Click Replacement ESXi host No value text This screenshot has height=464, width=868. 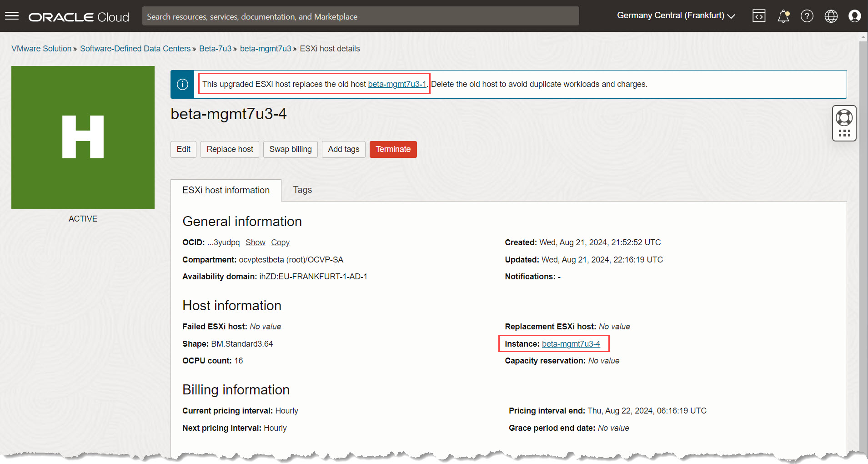coord(614,327)
